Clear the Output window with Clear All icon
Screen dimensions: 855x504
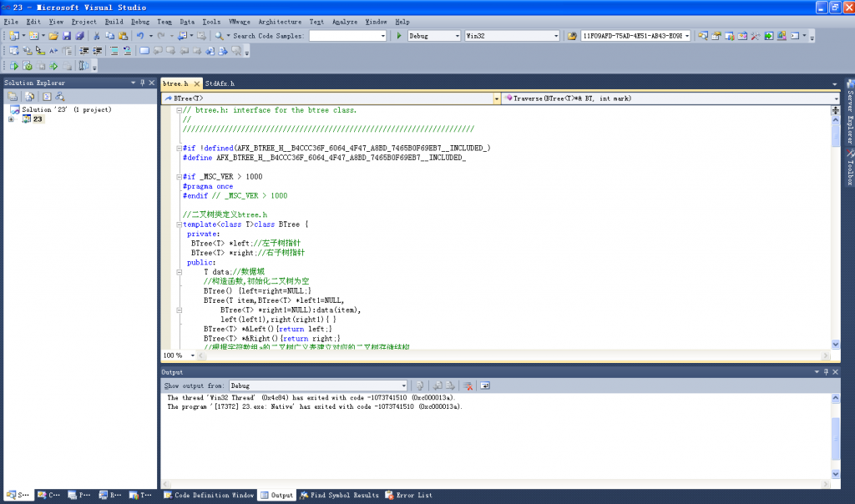click(x=469, y=386)
